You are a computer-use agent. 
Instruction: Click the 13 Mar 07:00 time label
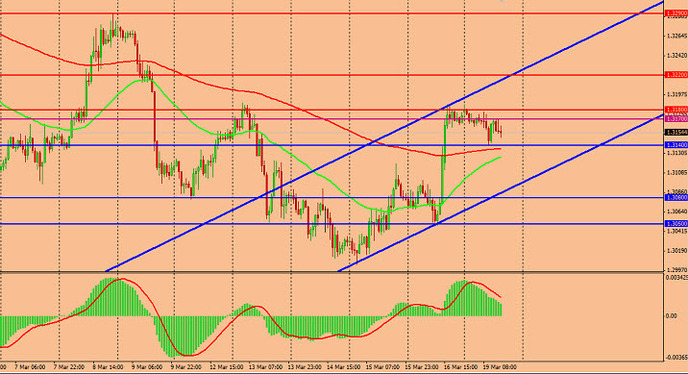coord(265,367)
